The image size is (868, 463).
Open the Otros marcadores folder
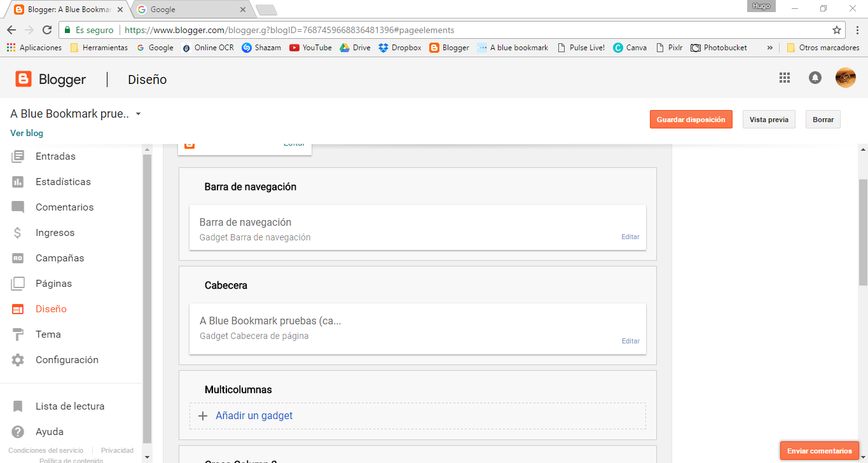(x=823, y=48)
